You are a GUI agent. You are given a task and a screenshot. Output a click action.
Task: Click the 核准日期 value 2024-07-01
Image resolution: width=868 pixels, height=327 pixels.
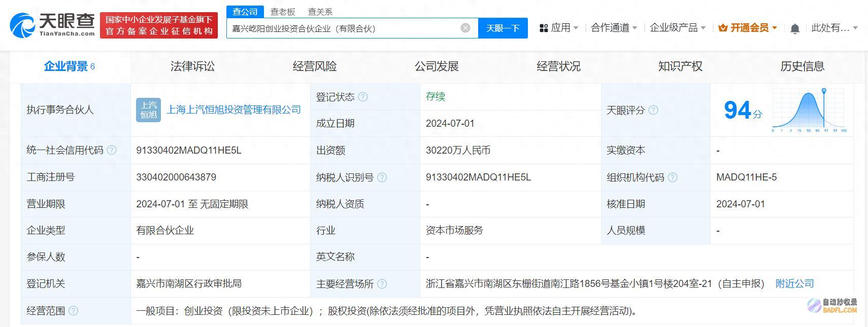tap(741, 204)
